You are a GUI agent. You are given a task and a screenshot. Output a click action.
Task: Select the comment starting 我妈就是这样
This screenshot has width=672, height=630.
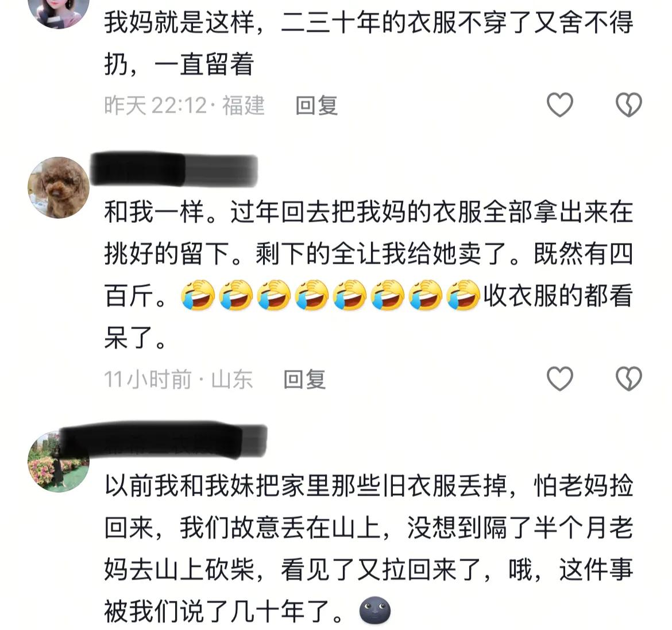[369, 43]
